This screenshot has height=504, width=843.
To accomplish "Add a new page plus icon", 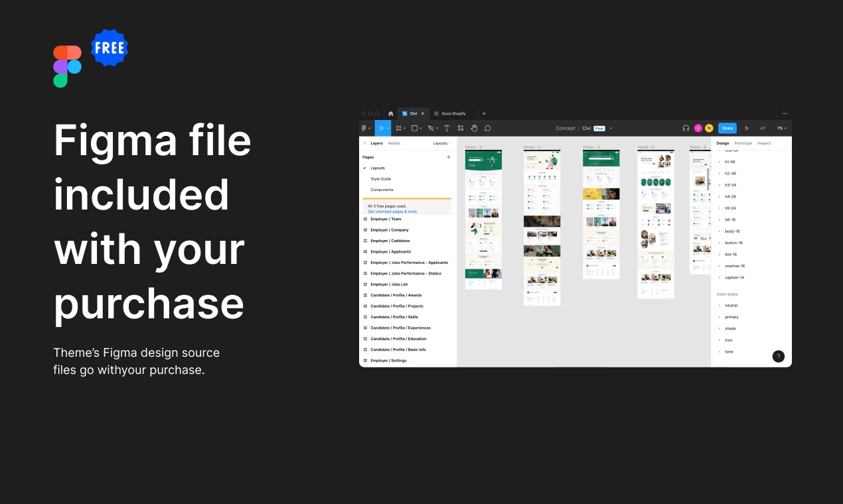I will (x=449, y=157).
